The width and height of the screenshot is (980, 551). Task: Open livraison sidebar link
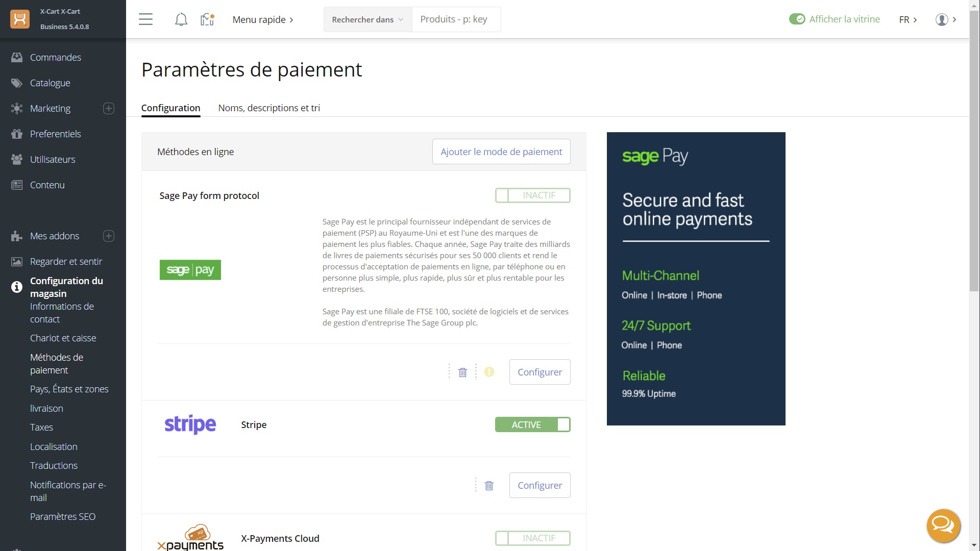[x=46, y=408]
